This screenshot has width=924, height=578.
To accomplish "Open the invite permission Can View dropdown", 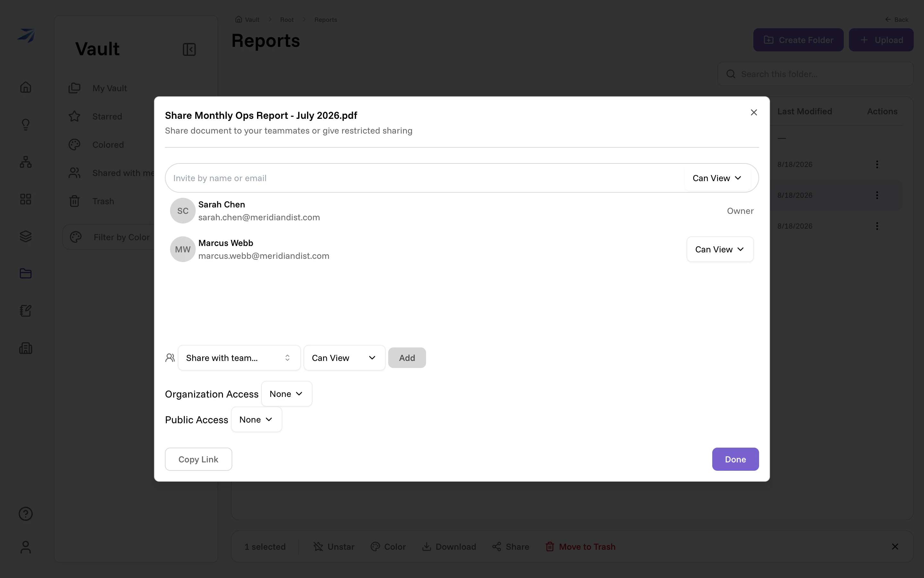I will coord(717,178).
